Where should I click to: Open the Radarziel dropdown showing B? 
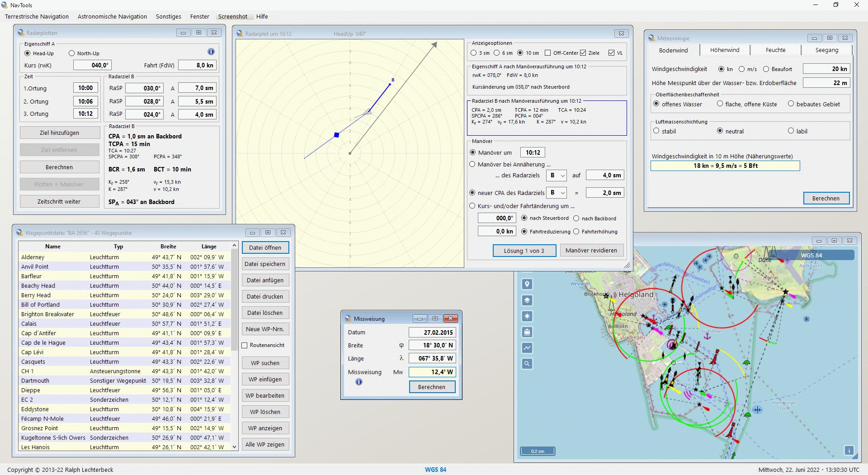click(x=557, y=176)
